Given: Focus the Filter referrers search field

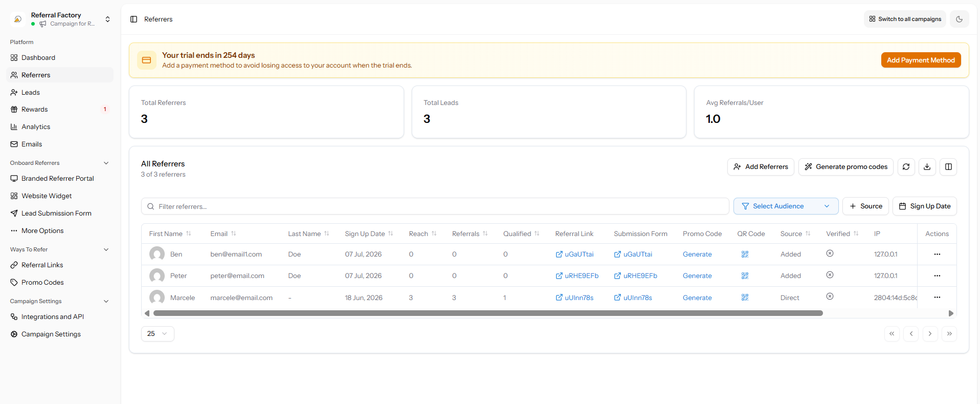Looking at the screenshot, I should coord(435,206).
